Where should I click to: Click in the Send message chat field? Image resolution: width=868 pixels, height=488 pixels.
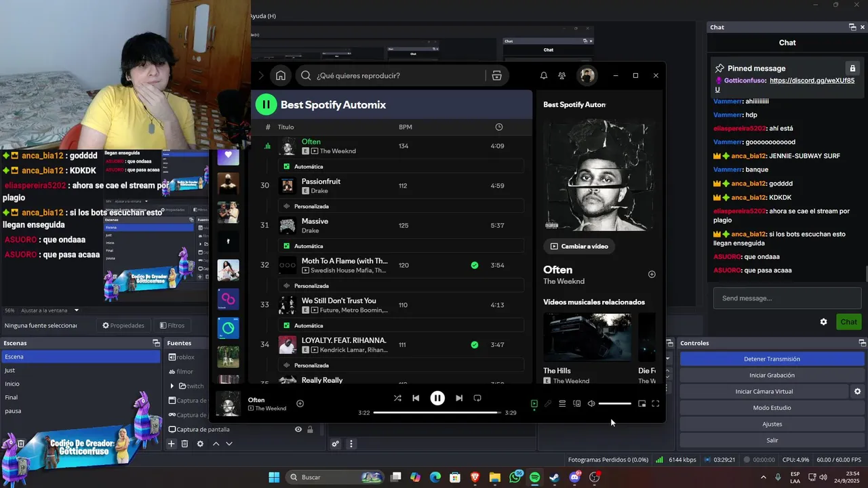787,298
